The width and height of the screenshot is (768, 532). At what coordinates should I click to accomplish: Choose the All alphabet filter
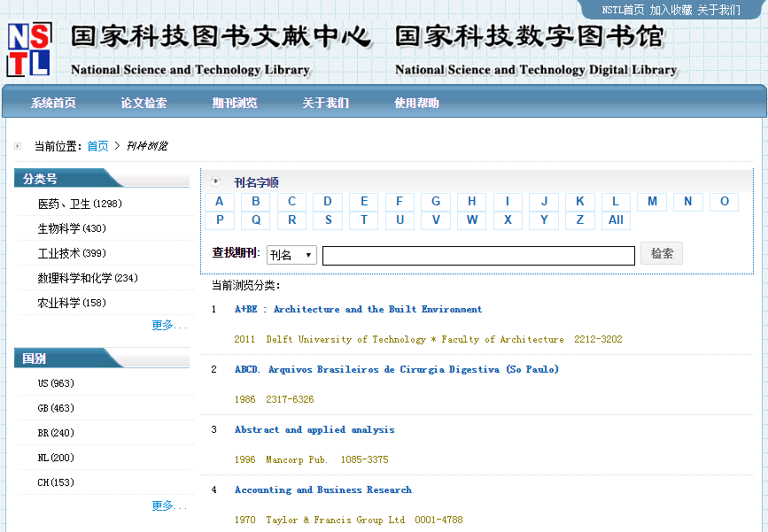pyautogui.click(x=616, y=220)
